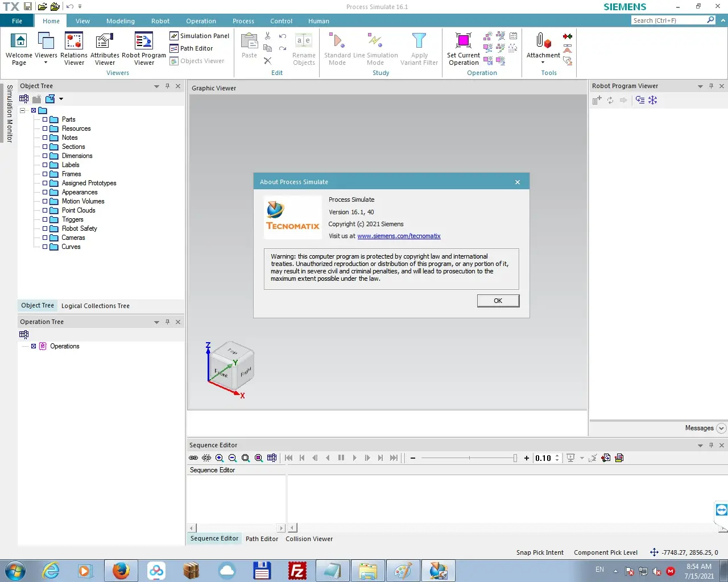The width and height of the screenshot is (728, 582).
Task: Switch to the View ribbon tab
Action: pos(82,21)
